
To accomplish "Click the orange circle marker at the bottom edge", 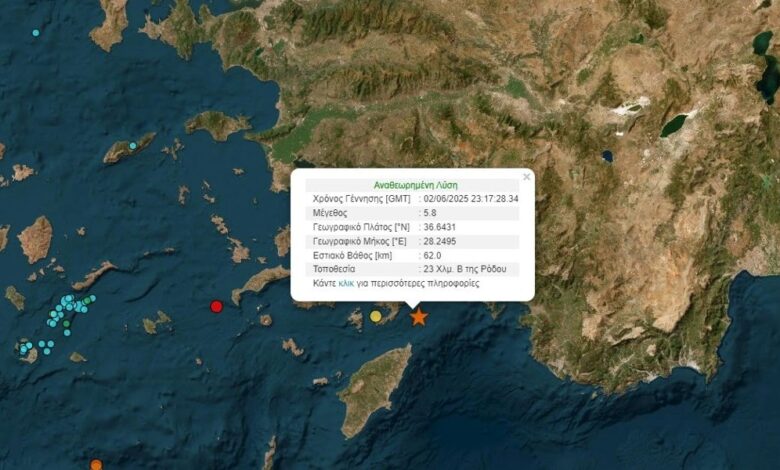I will coord(96,465).
